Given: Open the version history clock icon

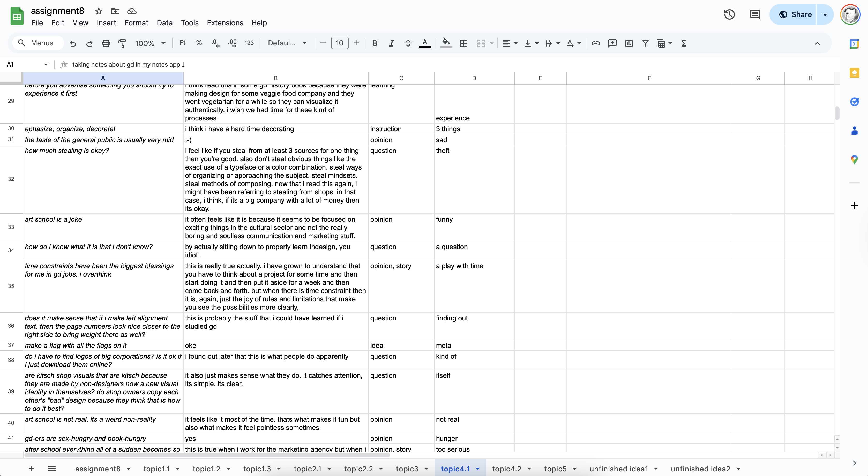Looking at the screenshot, I should click(729, 14).
